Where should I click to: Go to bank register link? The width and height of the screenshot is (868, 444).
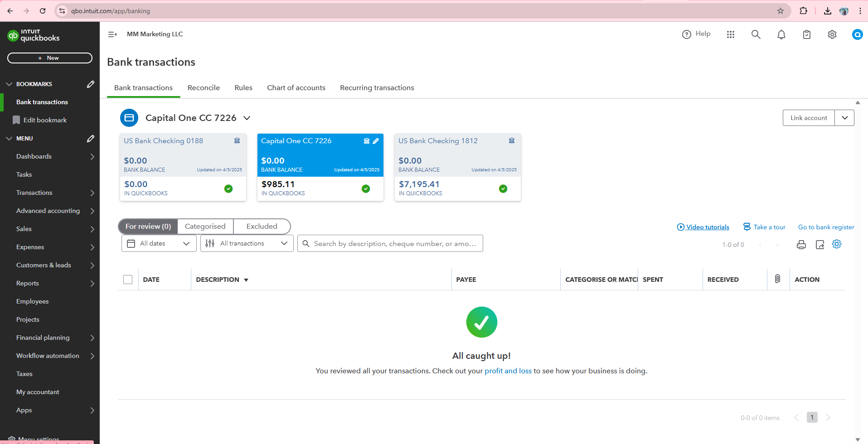coord(826,227)
